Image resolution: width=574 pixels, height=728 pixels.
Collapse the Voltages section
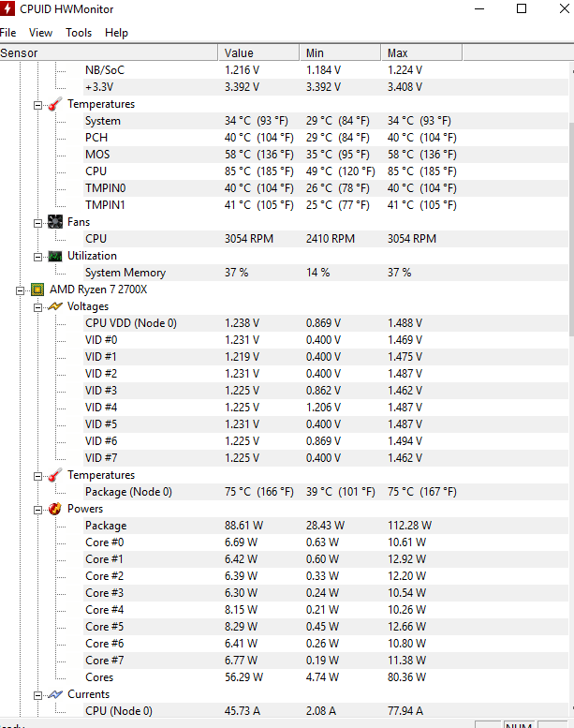37,306
